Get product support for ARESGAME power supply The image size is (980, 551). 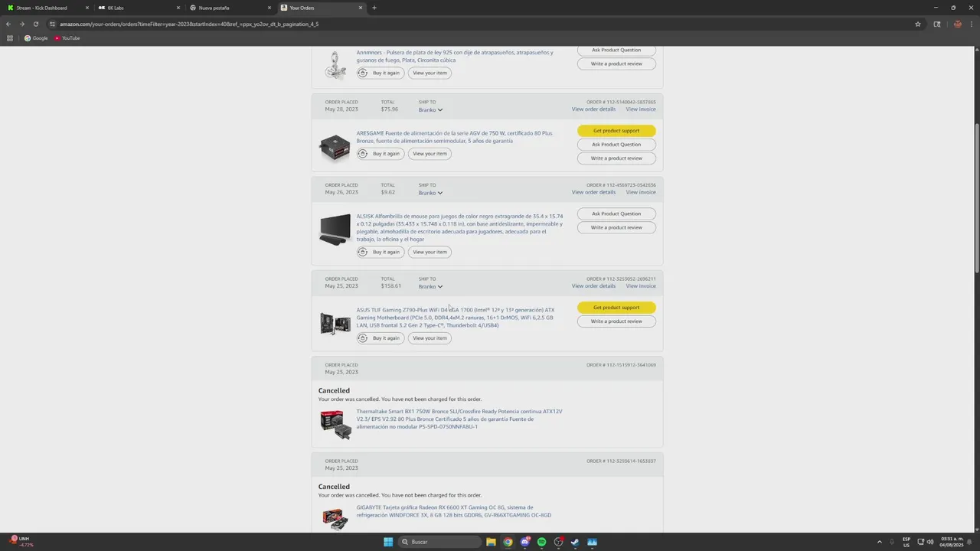pyautogui.click(x=616, y=131)
